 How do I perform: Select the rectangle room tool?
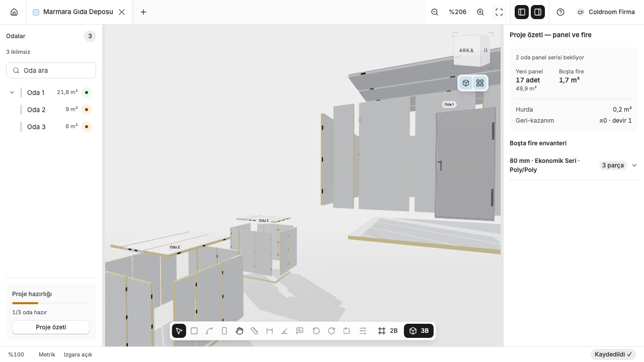[194, 331]
